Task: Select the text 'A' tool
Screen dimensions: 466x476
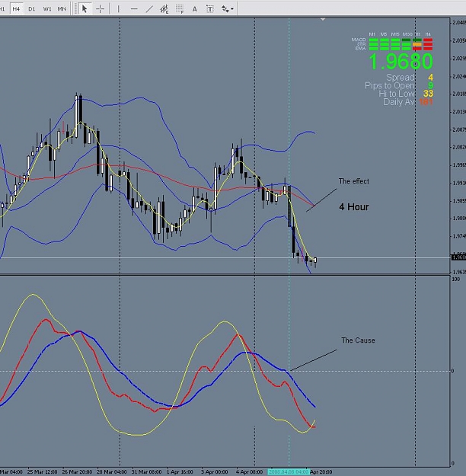Action: pyautogui.click(x=195, y=9)
